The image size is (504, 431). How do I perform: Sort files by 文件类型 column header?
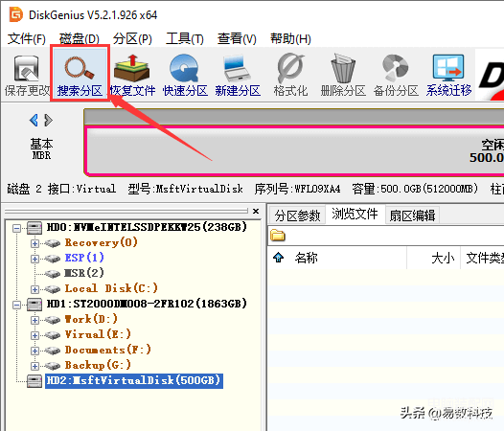(485, 258)
